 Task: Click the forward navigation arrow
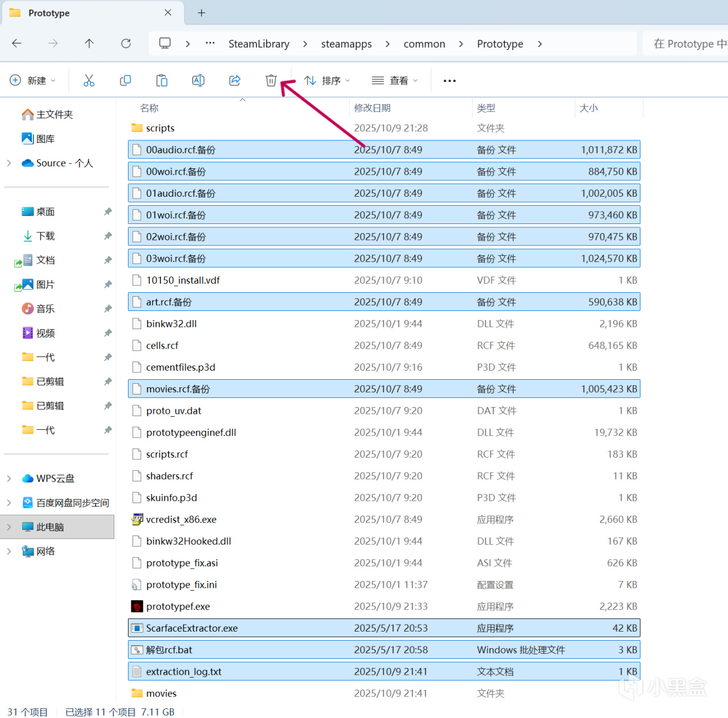(53, 43)
